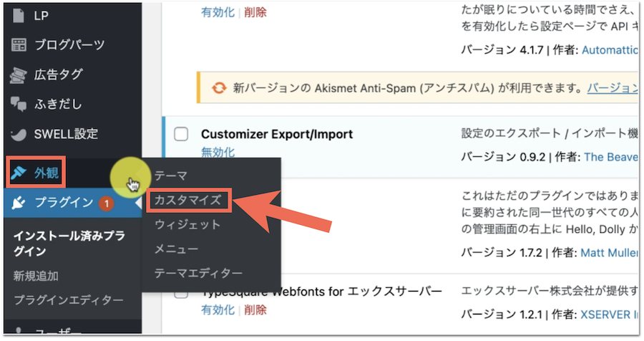The width and height of the screenshot is (644, 341).
Task: Click the SWELL設定 icon
Action: click(19, 134)
